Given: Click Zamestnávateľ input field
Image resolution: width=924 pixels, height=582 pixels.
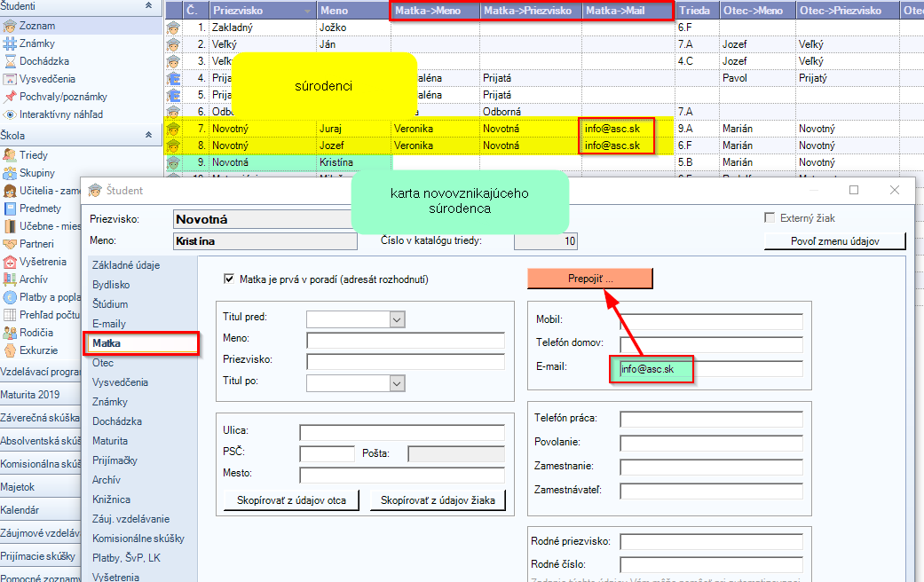Looking at the screenshot, I should (x=711, y=491).
